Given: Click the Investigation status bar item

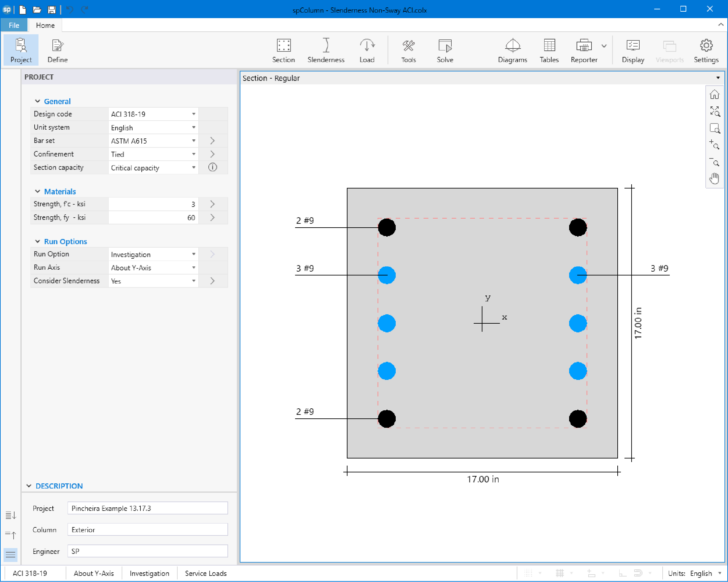Looking at the screenshot, I should coord(149,573).
